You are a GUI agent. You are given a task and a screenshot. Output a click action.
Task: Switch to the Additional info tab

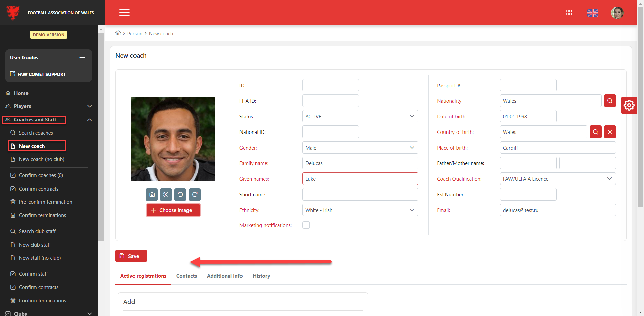pos(225,276)
